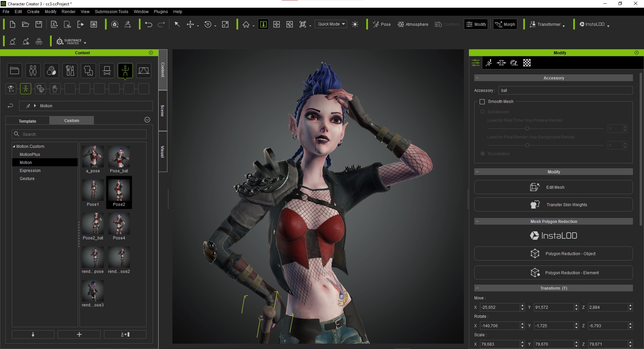
Task: Select the Tessellation radio button
Action: click(483, 154)
